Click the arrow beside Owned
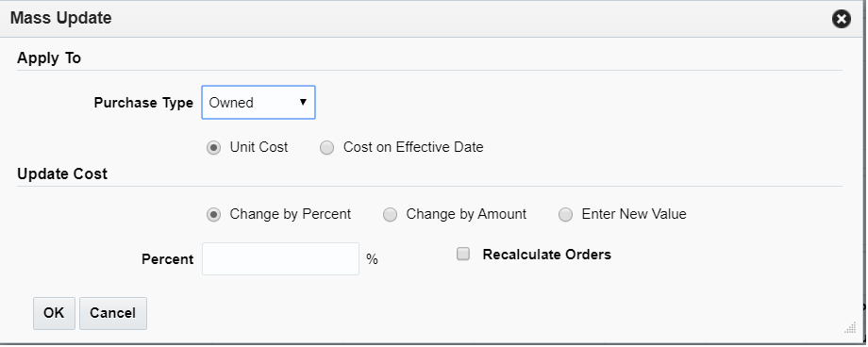This screenshot has width=868, height=347. [x=303, y=102]
